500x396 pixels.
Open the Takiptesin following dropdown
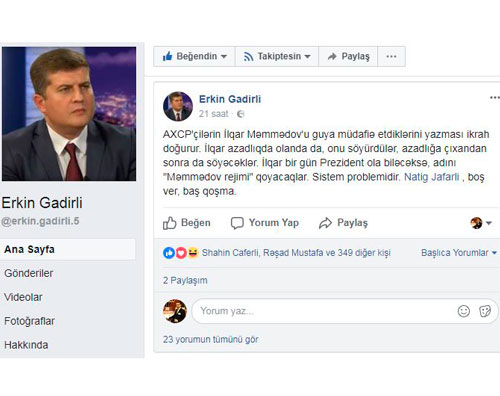[x=277, y=56]
